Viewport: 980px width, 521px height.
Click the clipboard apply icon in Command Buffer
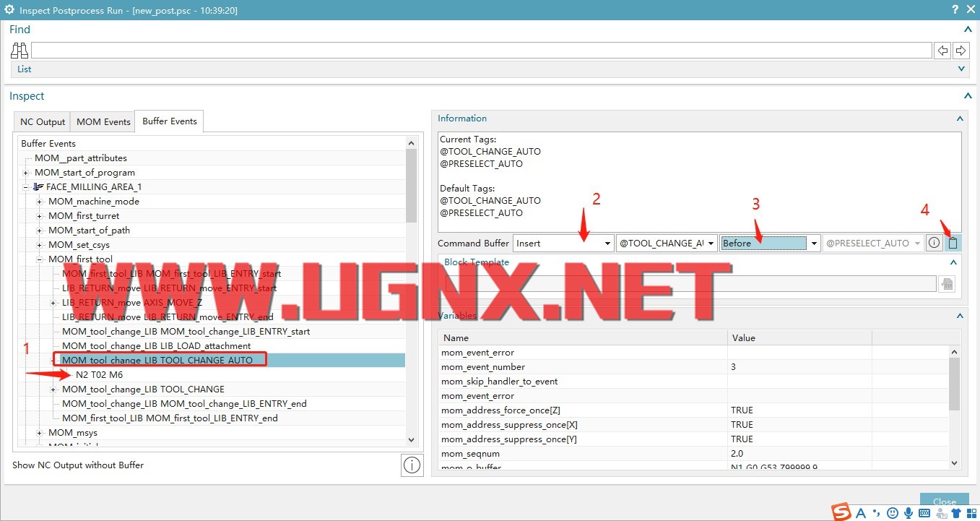click(953, 243)
